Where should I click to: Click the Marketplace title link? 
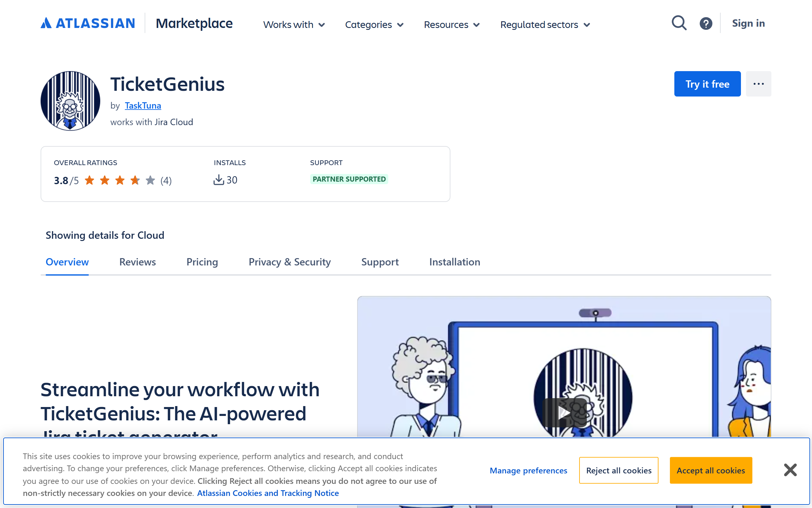pos(194,23)
